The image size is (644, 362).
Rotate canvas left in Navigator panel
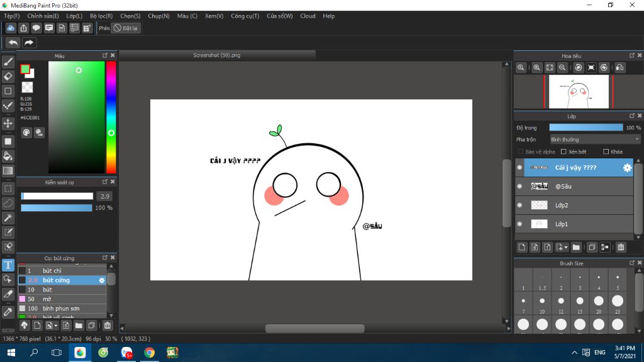(579, 68)
